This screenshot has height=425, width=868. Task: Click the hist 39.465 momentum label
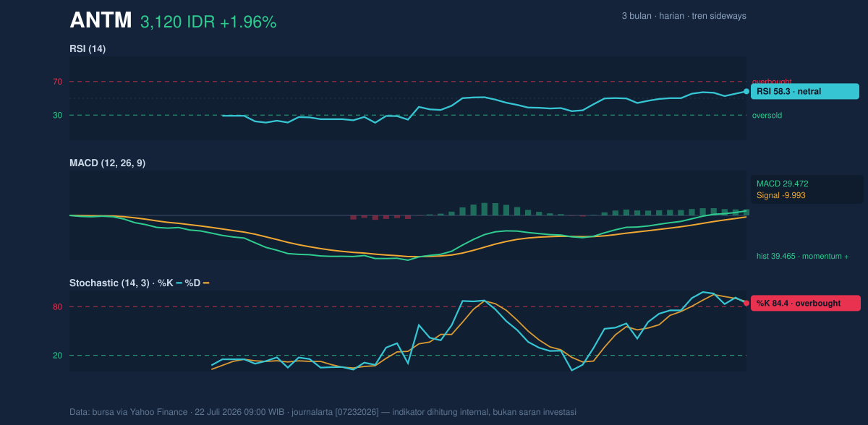pyautogui.click(x=803, y=256)
